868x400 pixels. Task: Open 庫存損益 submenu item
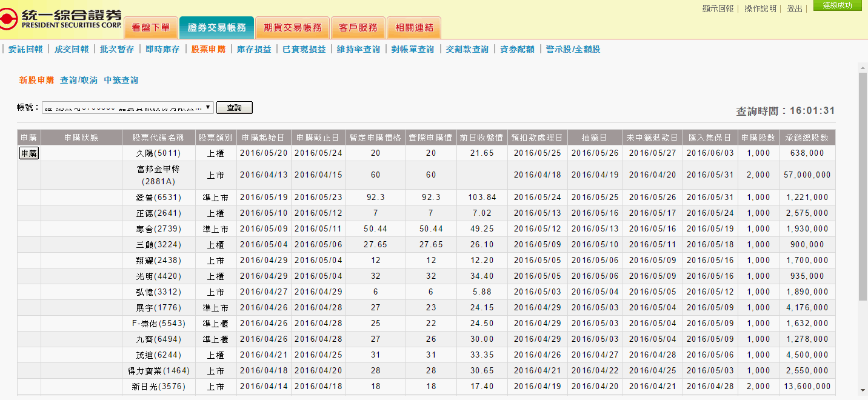tap(254, 50)
